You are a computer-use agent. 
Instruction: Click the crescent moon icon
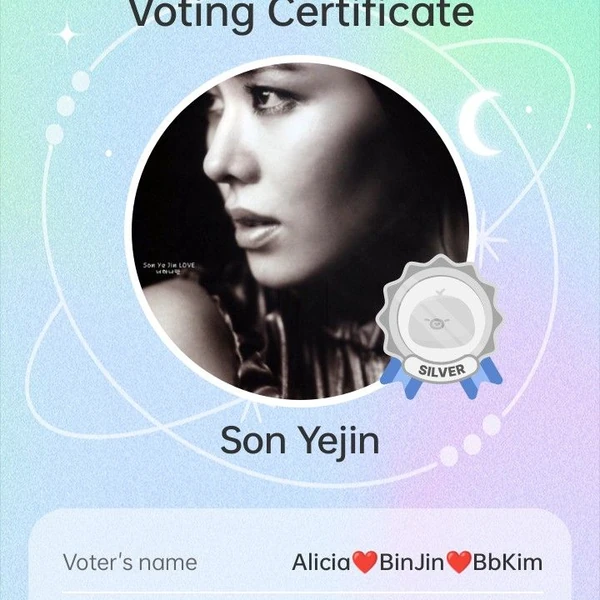(479, 123)
